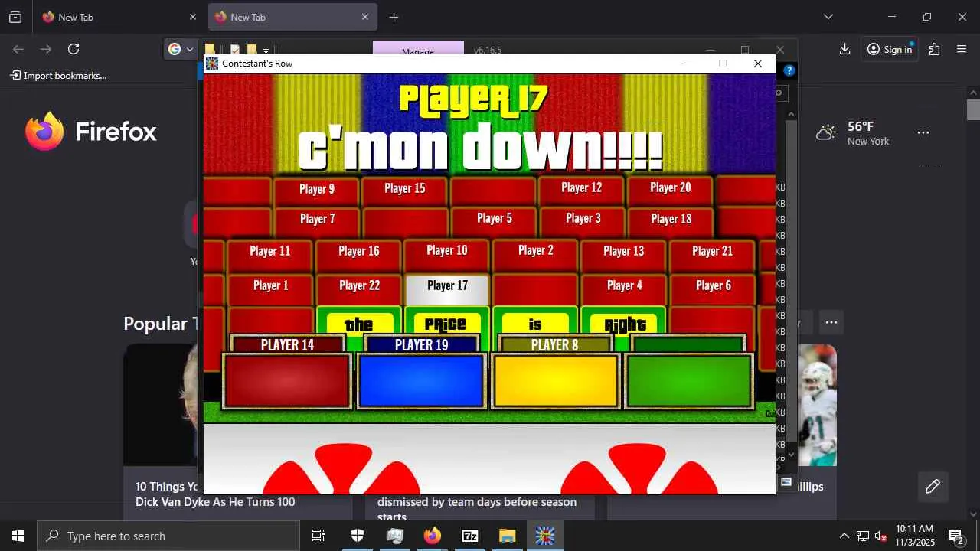Click File Explorer scrollbar down arrow
This screenshot has width=980, height=551.
[792, 455]
